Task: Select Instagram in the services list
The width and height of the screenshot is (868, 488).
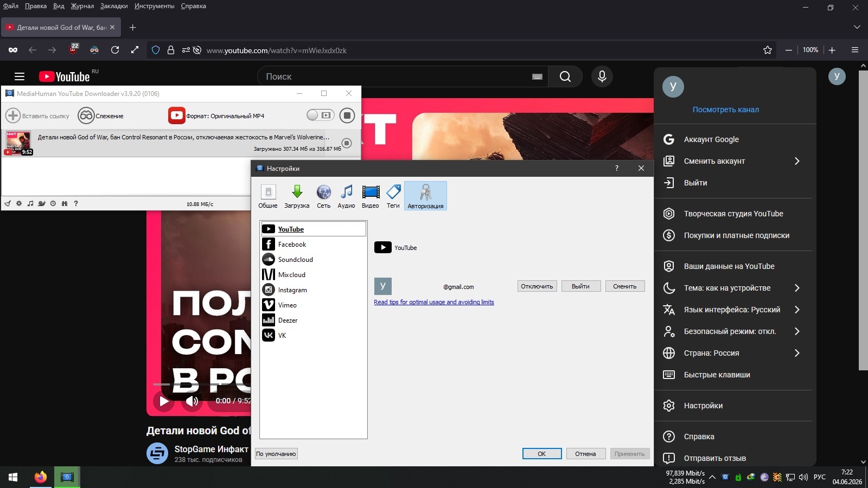Action: click(x=314, y=290)
